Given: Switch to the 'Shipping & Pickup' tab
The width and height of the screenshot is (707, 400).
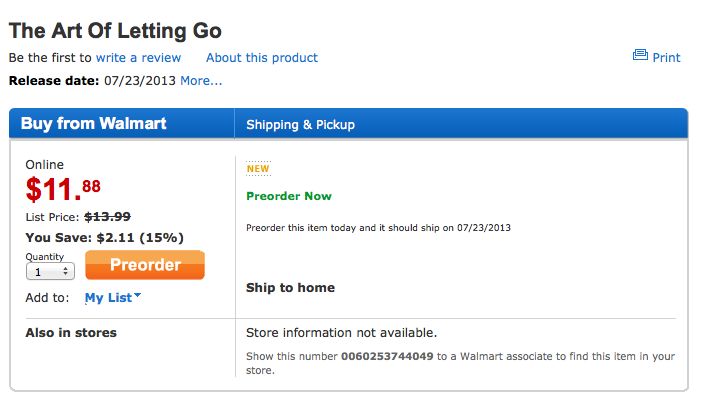Looking at the screenshot, I should 300,125.
